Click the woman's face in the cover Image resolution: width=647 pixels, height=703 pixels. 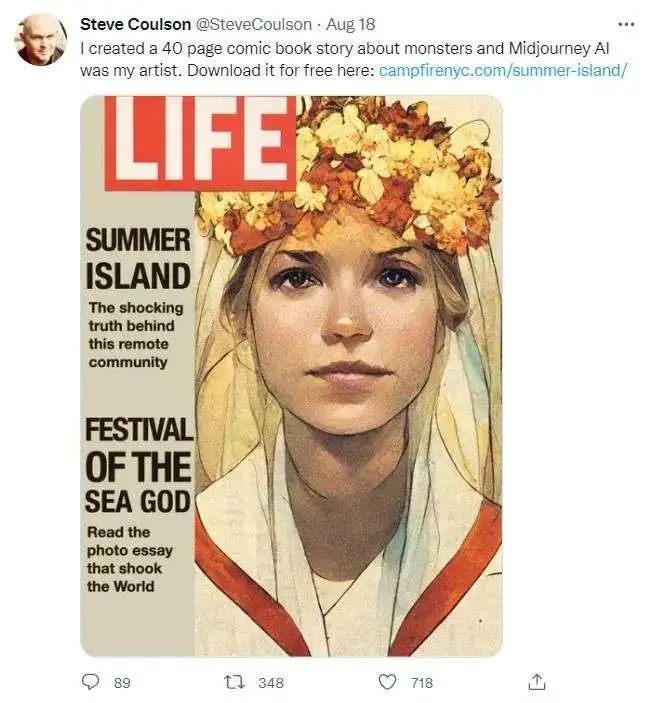coord(349,336)
